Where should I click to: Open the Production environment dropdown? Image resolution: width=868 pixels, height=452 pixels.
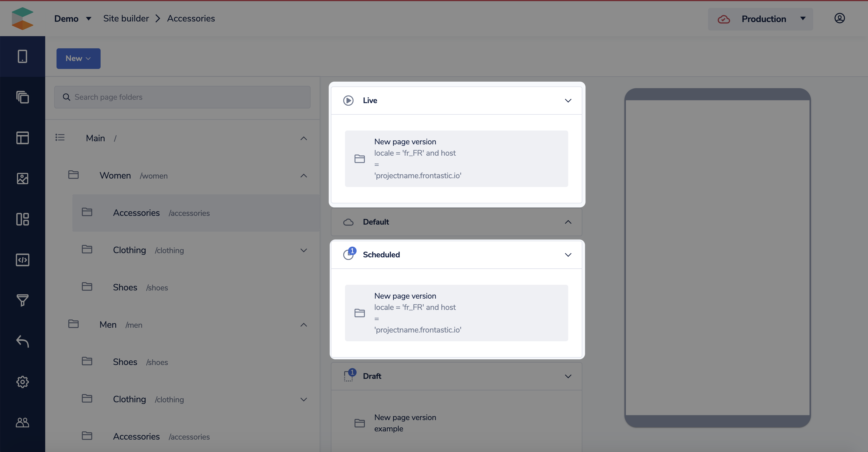[760, 19]
